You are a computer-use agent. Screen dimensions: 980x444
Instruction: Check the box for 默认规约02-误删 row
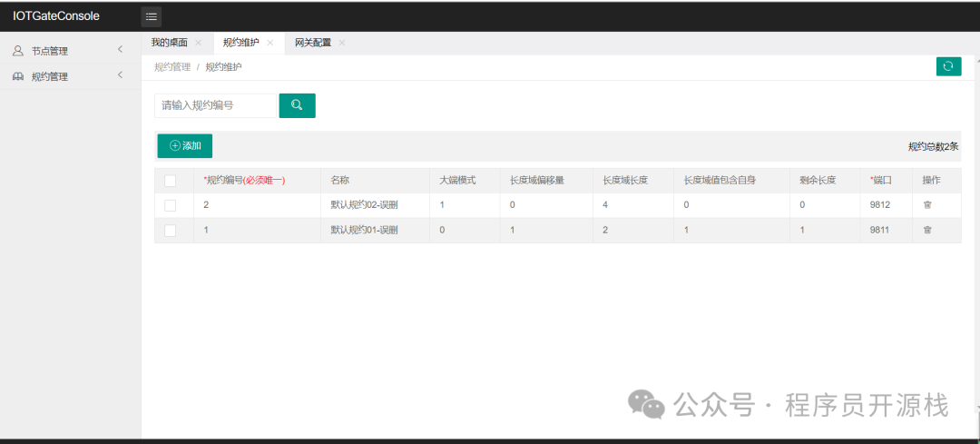click(x=170, y=205)
